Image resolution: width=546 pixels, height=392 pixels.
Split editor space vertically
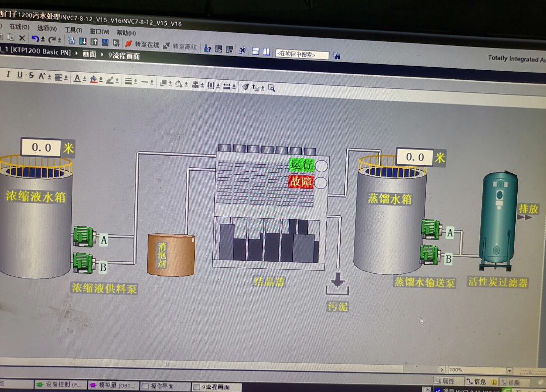(x=266, y=52)
